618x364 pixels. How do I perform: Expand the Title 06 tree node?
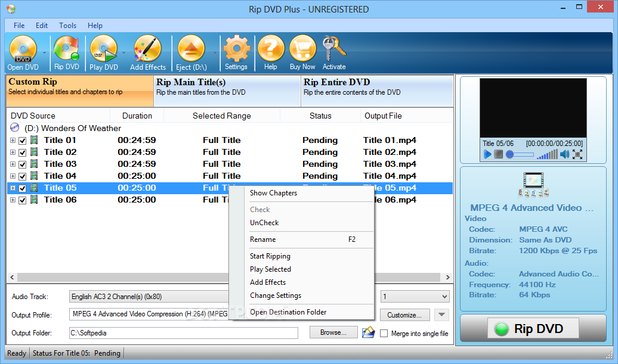[x=13, y=200]
